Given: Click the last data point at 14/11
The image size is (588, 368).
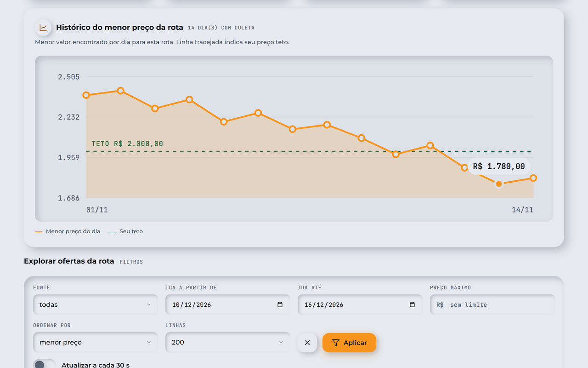Looking at the screenshot, I should click(x=533, y=178).
